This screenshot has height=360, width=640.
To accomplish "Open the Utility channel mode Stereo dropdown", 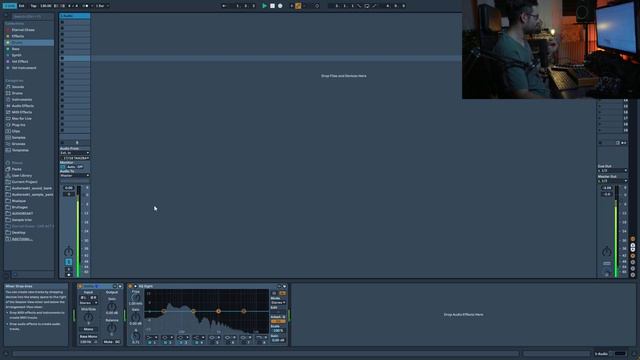I will [x=89, y=303].
